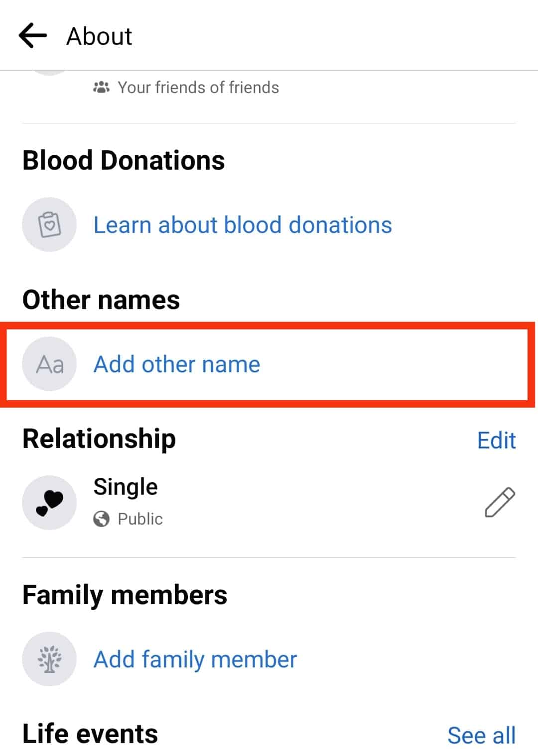Tap the Single relationship status text
The height and width of the screenshot is (756, 538).
click(x=126, y=486)
